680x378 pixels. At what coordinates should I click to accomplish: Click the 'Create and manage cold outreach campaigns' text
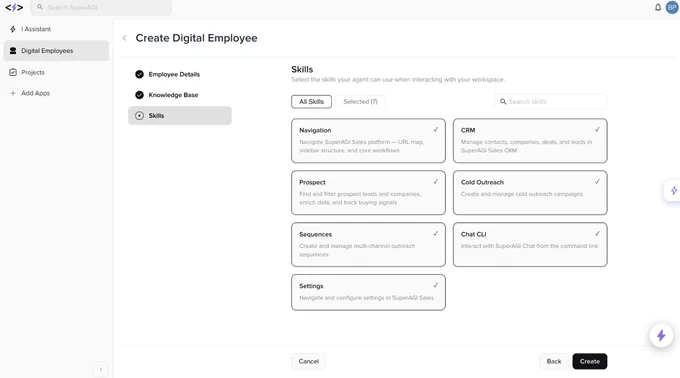coord(522,194)
